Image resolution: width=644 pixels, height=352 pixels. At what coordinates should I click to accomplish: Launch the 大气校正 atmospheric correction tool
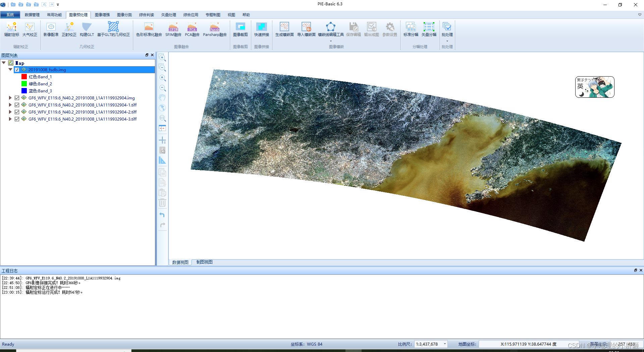pyautogui.click(x=30, y=29)
